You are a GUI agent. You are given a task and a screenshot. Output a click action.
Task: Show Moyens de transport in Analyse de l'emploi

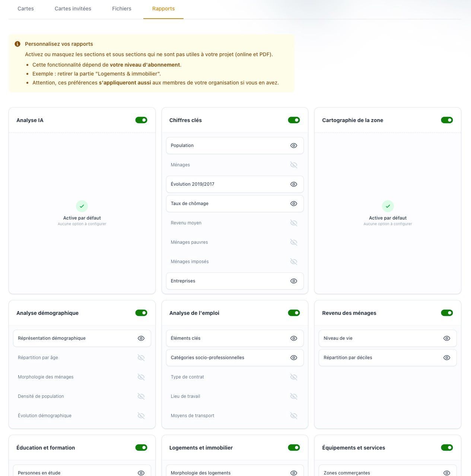point(294,416)
